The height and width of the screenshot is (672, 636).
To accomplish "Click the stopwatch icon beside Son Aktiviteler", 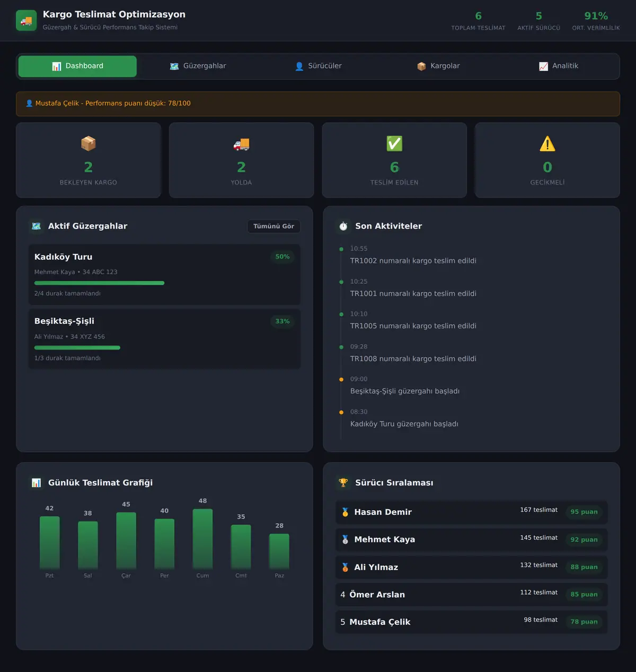I will coord(343,226).
